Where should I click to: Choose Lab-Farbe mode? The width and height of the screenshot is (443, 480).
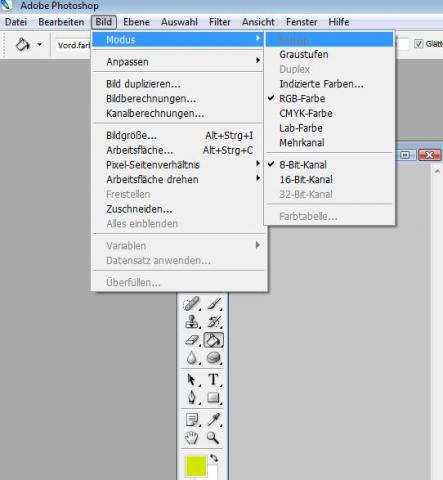click(x=329, y=128)
